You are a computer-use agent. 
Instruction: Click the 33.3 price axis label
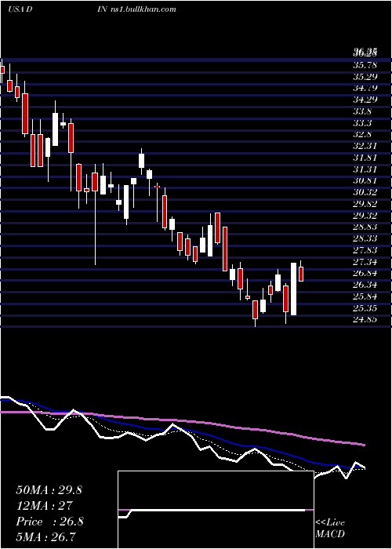tap(362, 123)
